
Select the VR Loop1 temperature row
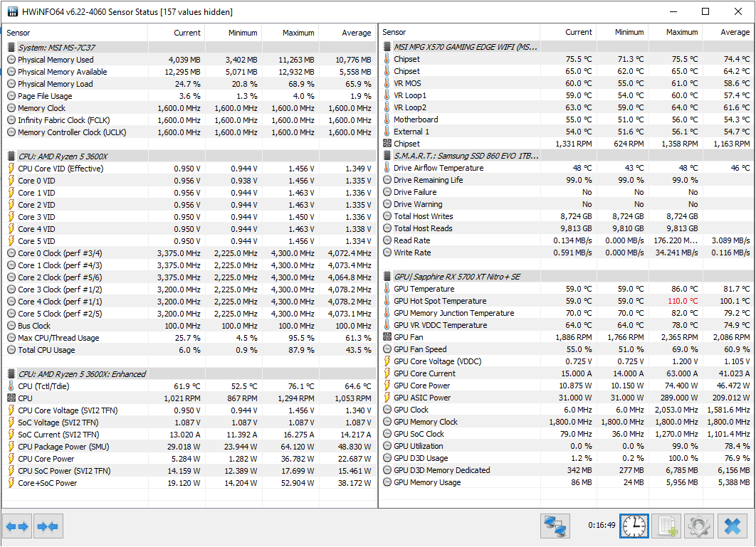567,95
